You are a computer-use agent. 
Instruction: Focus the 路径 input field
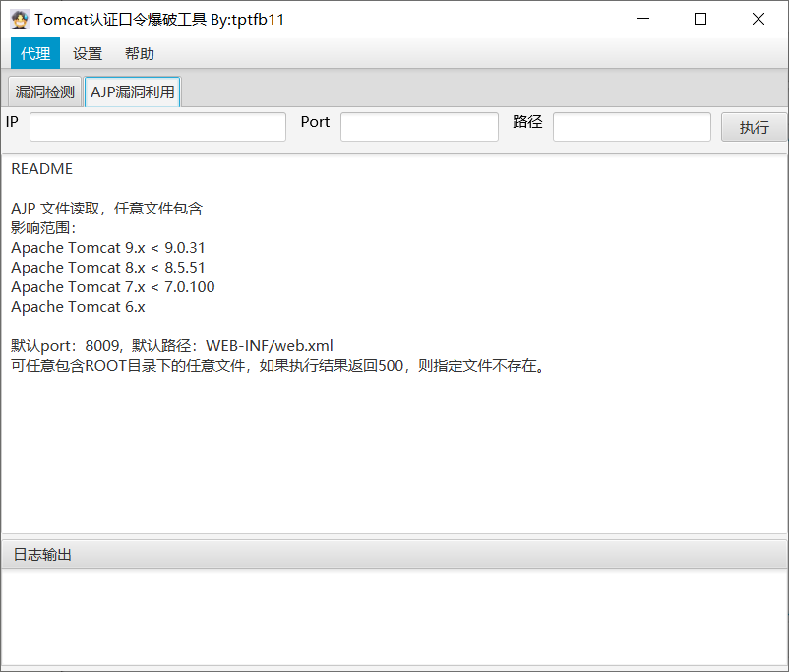click(632, 127)
